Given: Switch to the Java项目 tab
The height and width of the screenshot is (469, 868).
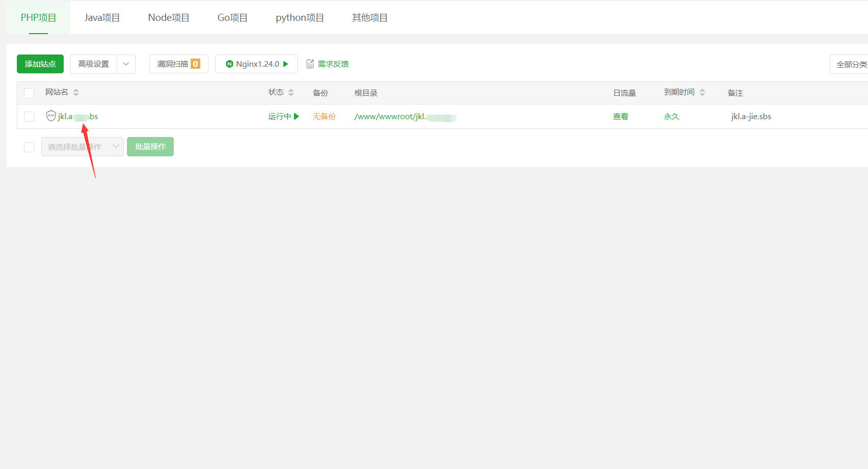Looking at the screenshot, I should pos(102,18).
